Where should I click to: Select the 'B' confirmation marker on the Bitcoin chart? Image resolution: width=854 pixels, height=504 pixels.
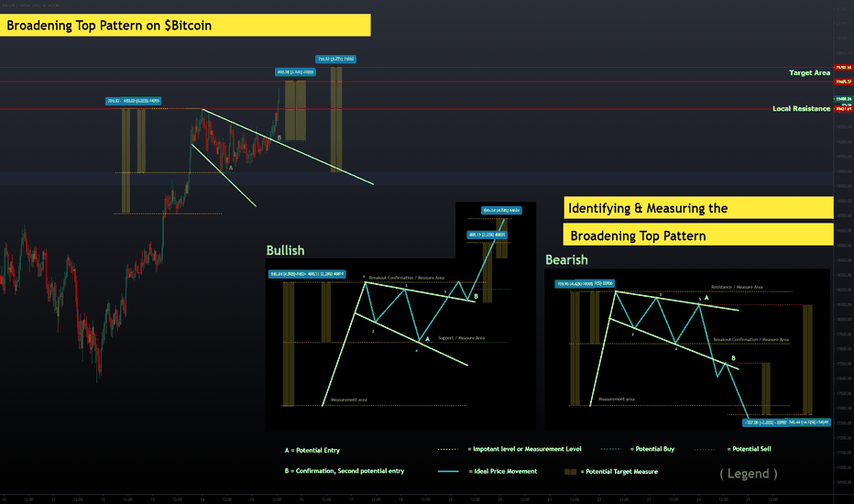[279, 137]
